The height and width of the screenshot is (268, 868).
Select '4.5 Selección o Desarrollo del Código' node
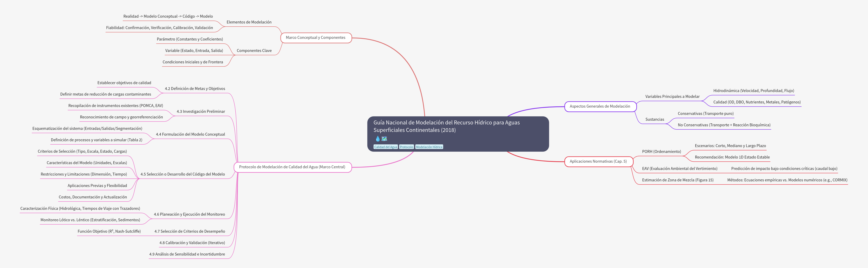point(183,174)
